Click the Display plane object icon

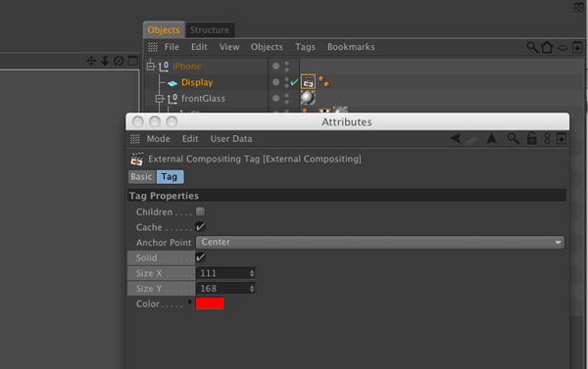coord(172,83)
